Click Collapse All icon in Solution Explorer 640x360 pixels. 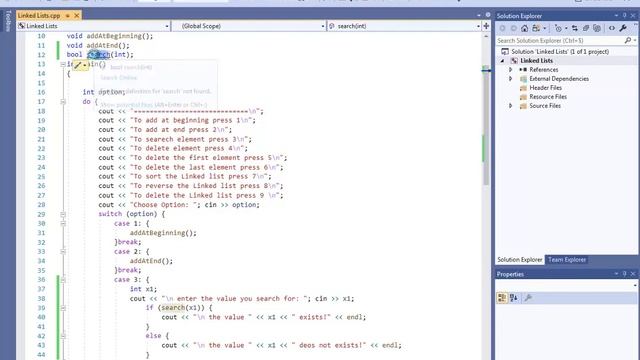(586, 28)
